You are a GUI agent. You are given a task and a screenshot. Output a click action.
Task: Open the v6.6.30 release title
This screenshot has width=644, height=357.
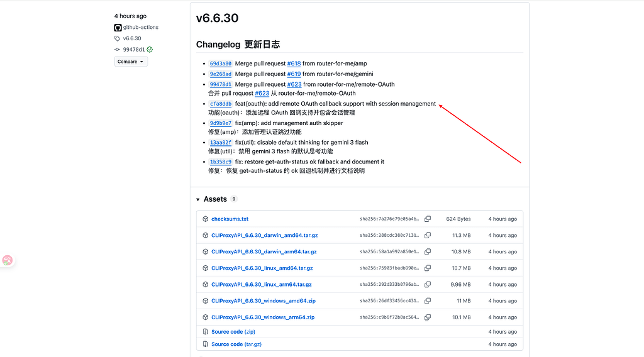pyautogui.click(x=217, y=18)
